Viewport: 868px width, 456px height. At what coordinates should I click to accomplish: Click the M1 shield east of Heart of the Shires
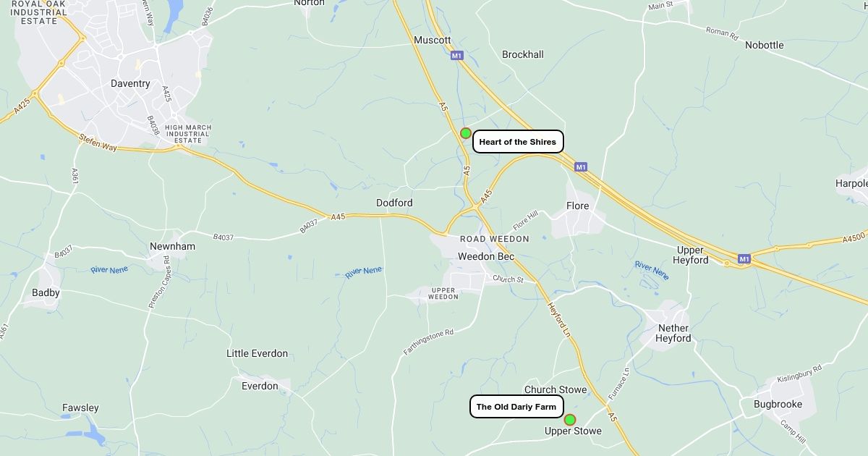pyautogui.click(x=581, y=167)
